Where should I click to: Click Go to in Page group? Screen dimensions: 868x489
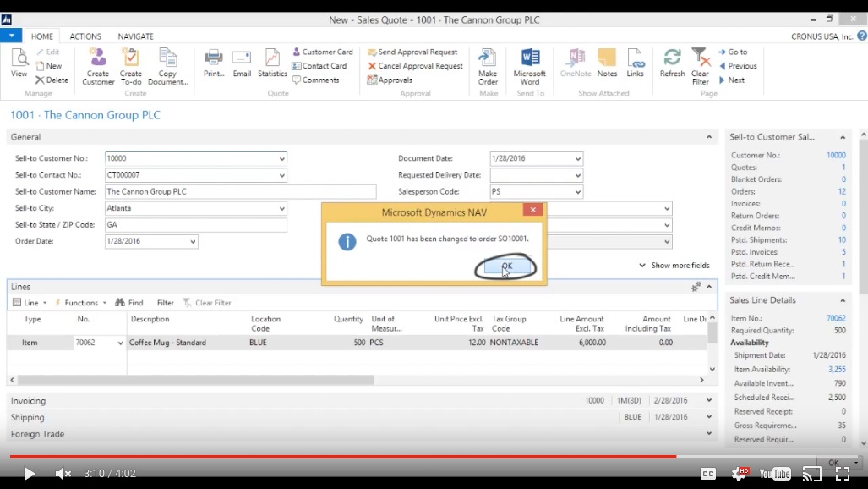click(733, 52)
